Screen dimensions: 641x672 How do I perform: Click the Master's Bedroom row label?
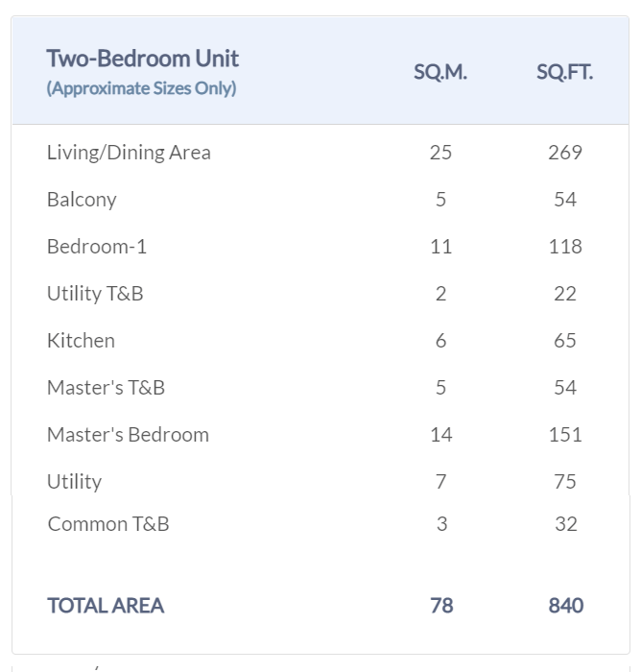(128, 435)
